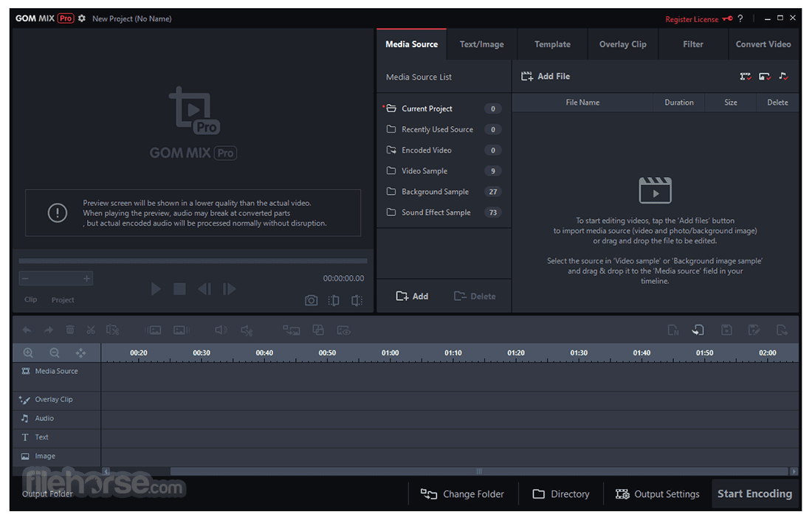Select Video Sample folder
This screenshot has height=520, width=812.
coord(444,170)
